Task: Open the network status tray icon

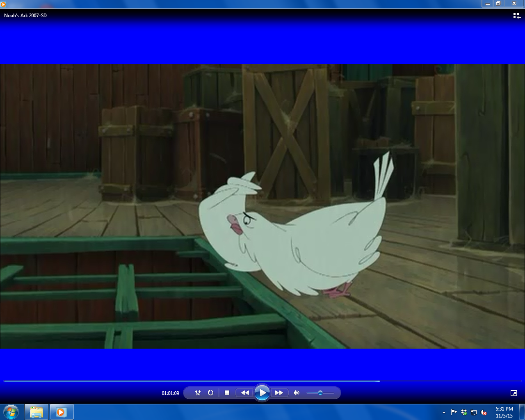Action: click(x=474, y=412)
